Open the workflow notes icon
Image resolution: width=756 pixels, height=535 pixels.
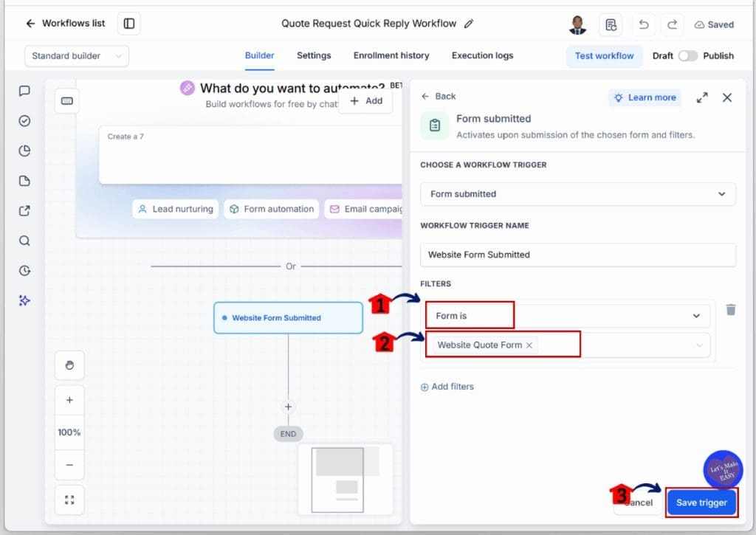point(611,24)
